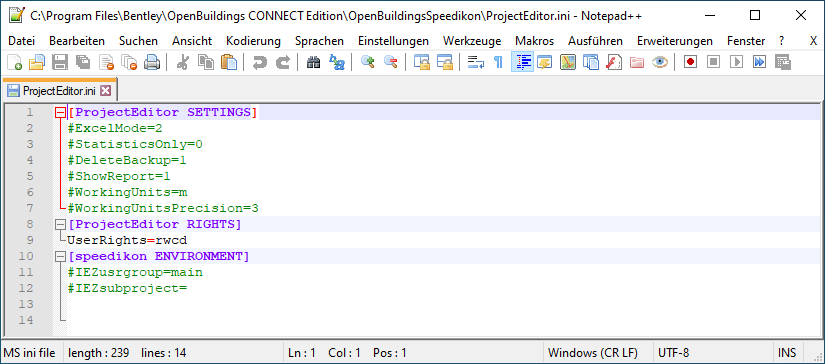This screenshot has height=364, width=825.
Task: Click MS ini file in status bar
Action: [29, 352]
